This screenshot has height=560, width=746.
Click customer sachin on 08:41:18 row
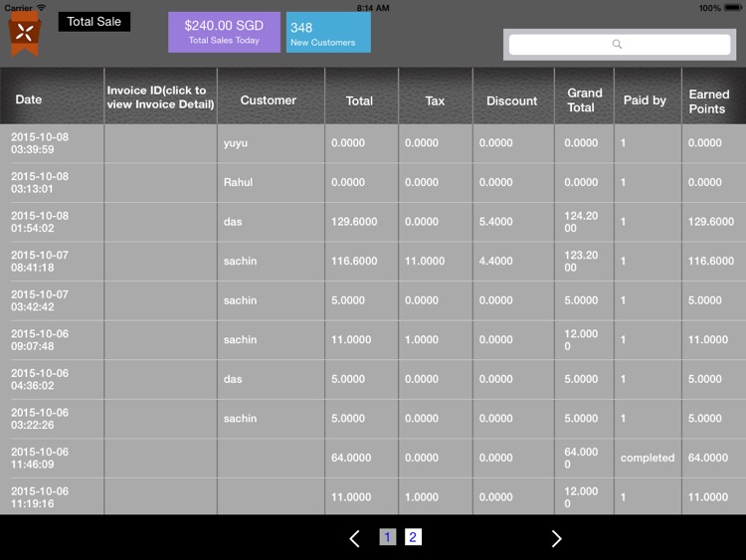click(x=240, y=262)
